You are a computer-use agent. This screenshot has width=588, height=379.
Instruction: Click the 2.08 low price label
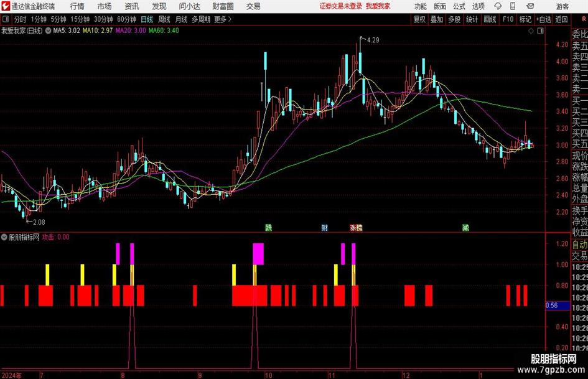[x=39, y=222]
